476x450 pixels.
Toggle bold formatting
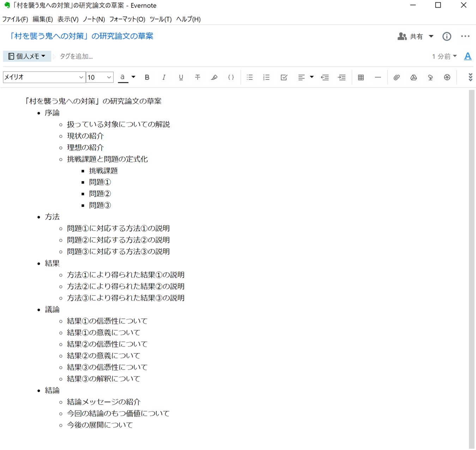coord(147,77)
